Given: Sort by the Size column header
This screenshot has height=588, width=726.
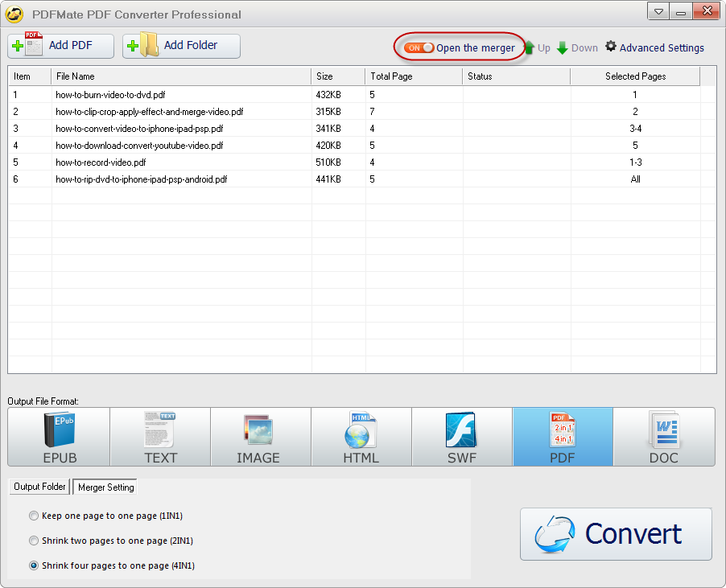Looking at the screenshot, I should 338,76.
